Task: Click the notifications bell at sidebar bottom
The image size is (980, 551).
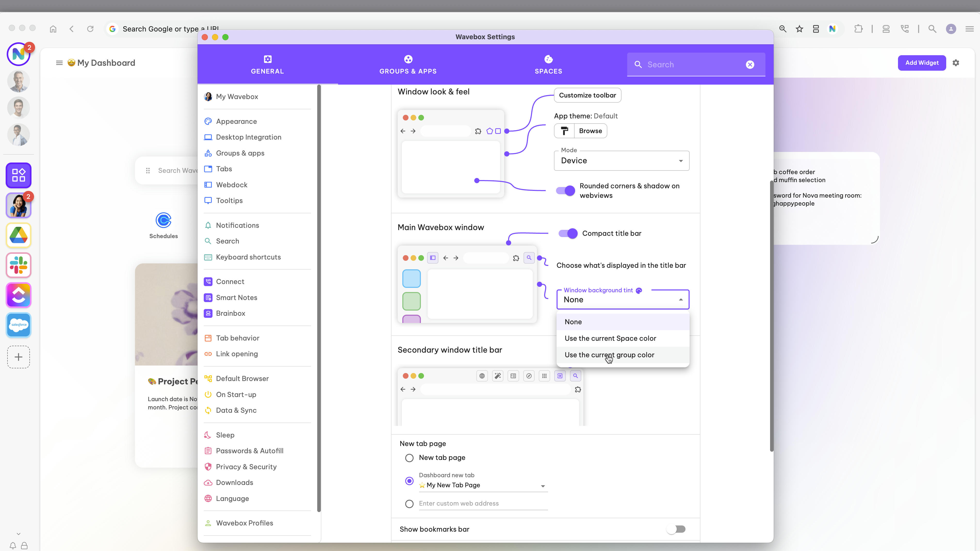Action: click(x=13, y=545)
